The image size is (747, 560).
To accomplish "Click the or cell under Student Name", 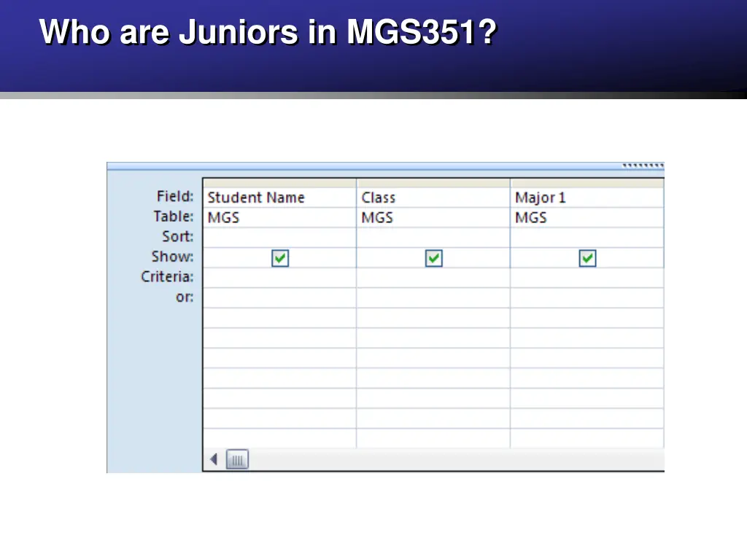I will click(x=279, y=297).
